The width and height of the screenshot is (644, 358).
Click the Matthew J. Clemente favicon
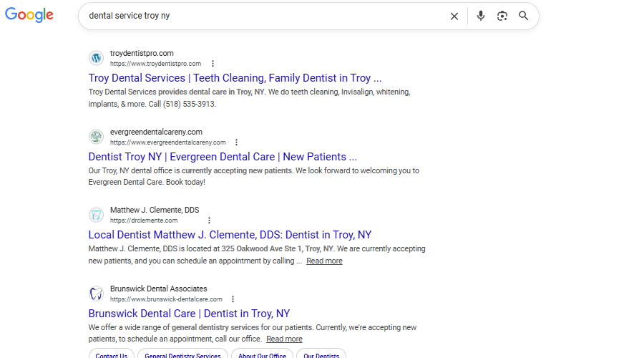[97, 215]
